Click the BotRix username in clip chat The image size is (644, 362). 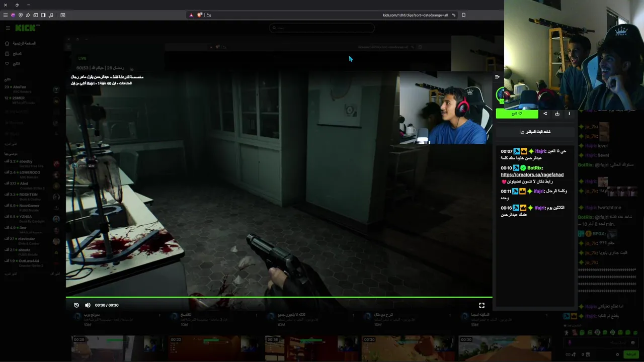[535, 168]
